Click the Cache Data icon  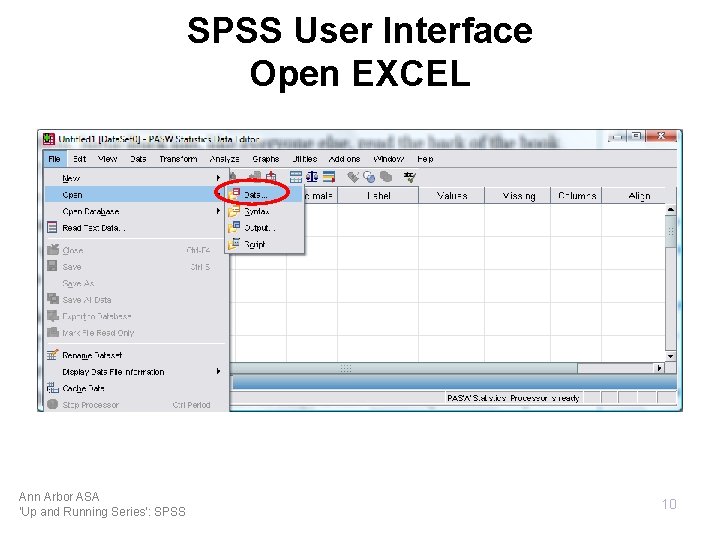point(52,388)
